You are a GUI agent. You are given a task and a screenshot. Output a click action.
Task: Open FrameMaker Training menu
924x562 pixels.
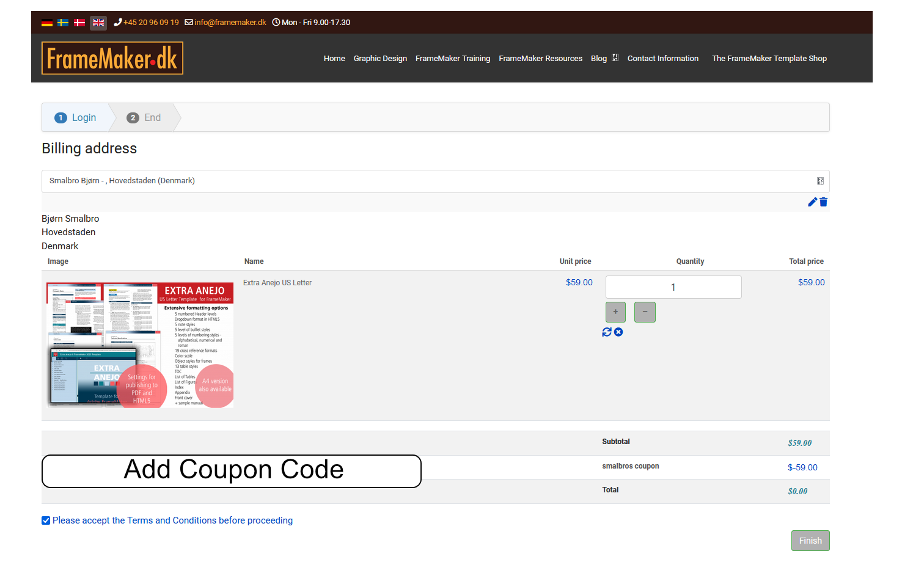453,59
